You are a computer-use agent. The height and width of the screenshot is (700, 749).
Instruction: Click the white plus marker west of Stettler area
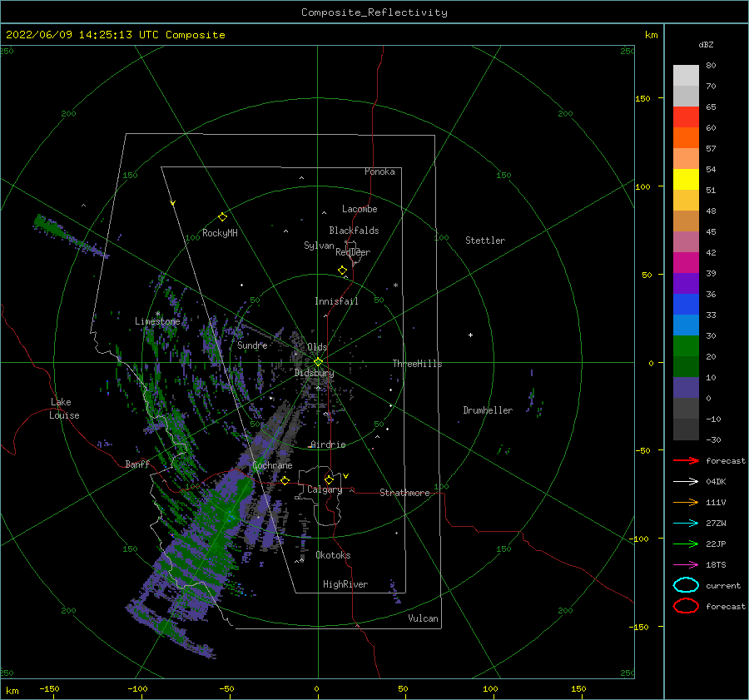click(470, 335)
